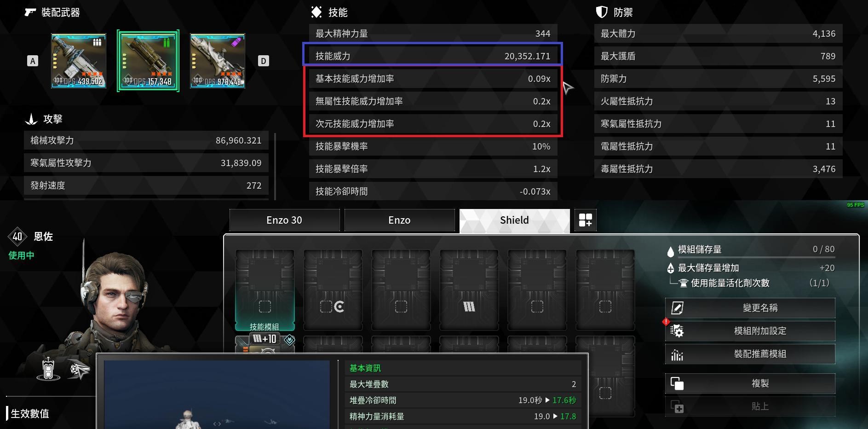The image size is (868, 429).
Task: Click the add preset grid-plus icon
Action: [x=585, y=220]
